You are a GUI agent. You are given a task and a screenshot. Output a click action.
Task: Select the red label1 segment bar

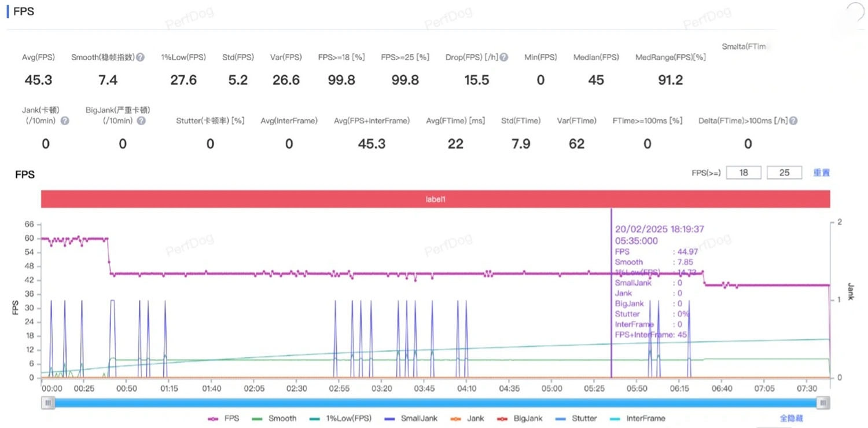tap(435, 199)
